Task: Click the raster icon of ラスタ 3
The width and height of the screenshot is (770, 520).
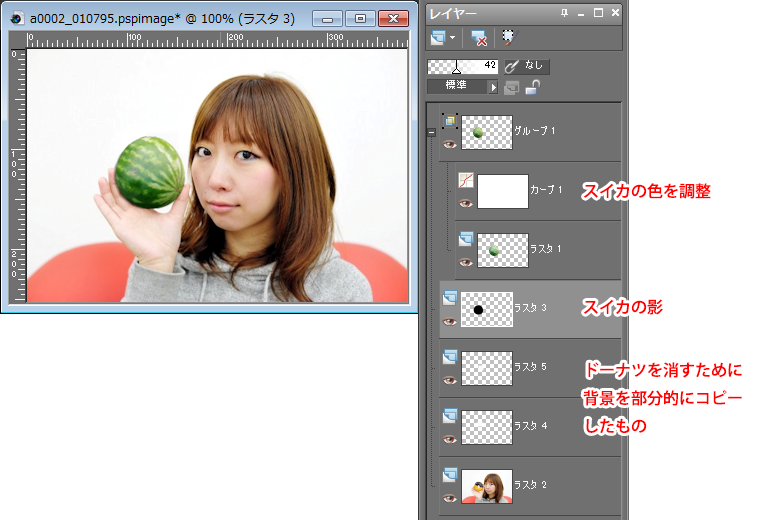Action: (x=450, y=298)
